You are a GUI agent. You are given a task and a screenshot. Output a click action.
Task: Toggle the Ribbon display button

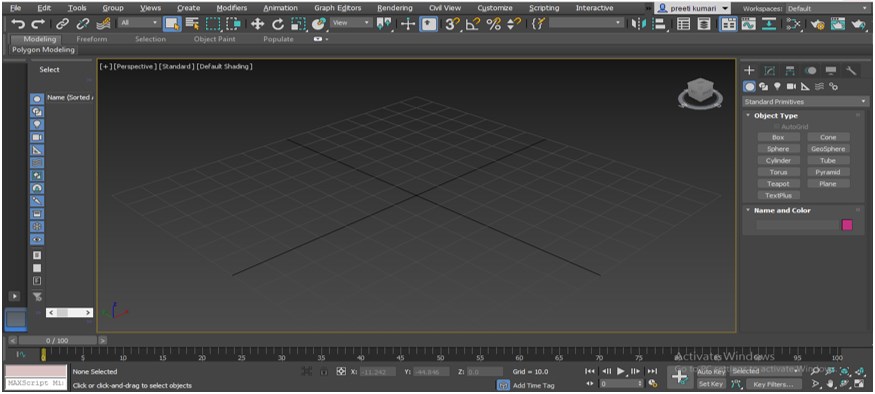(728, 23)
